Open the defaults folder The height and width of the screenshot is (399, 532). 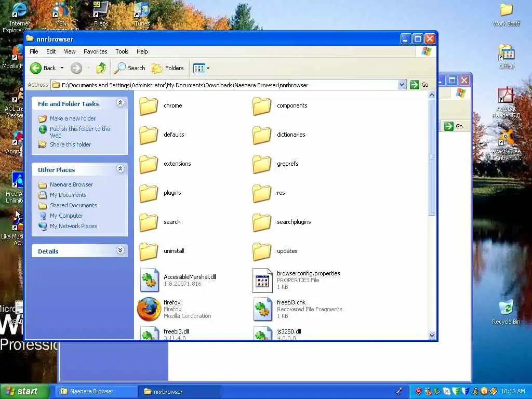click(x=162, y=135)
